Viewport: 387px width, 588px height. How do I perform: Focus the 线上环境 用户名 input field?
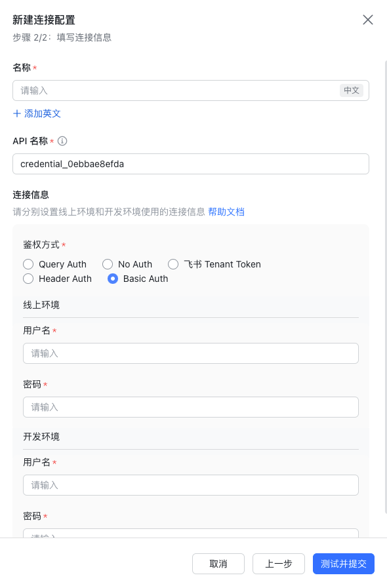tap(191, 353)
